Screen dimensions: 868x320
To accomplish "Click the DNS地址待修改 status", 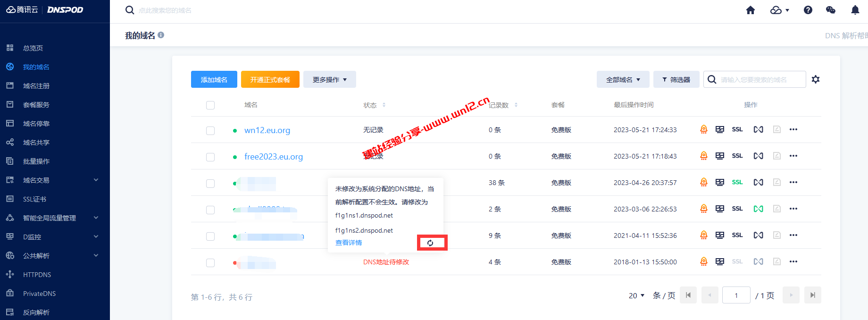I will pos(386,262).
